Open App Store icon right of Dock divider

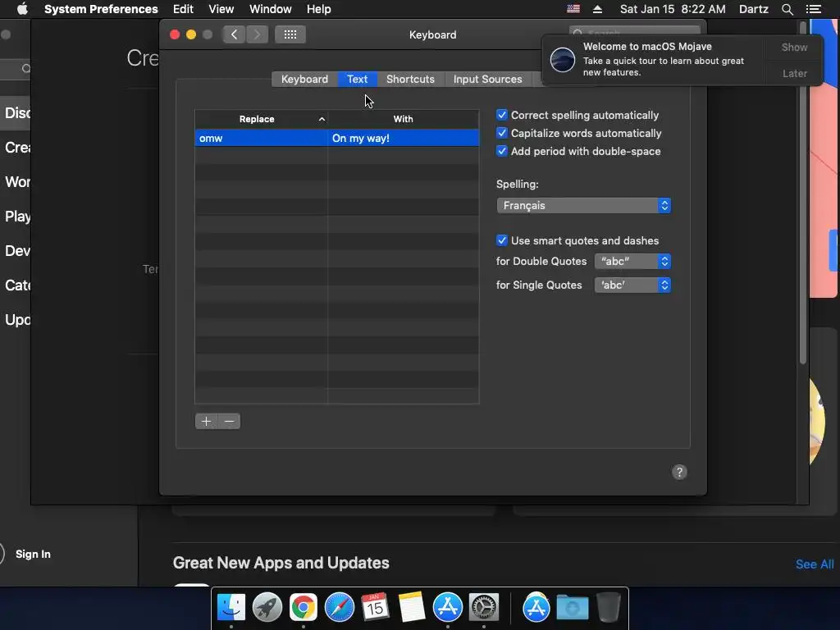tap(536, 608)
